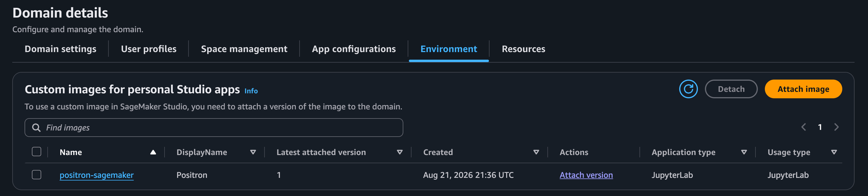The image size is (868, 196).
Task: Open the Domain settings tab
Action: [60, 49]
